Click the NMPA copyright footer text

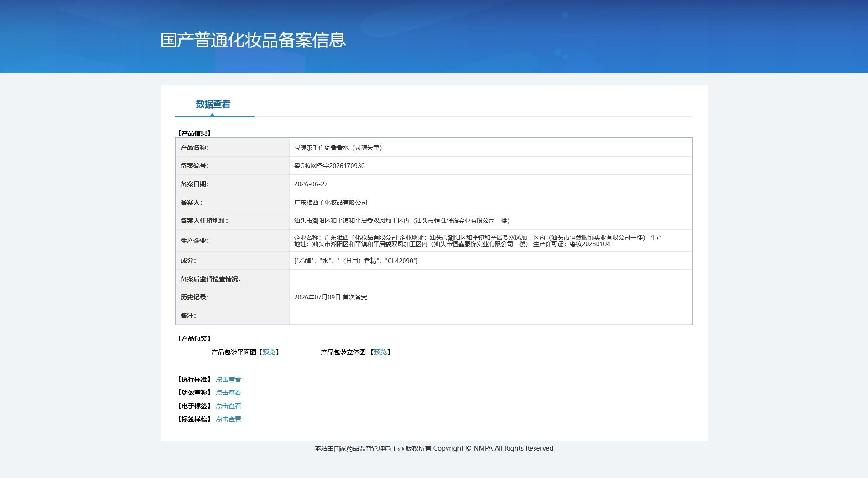434,448
